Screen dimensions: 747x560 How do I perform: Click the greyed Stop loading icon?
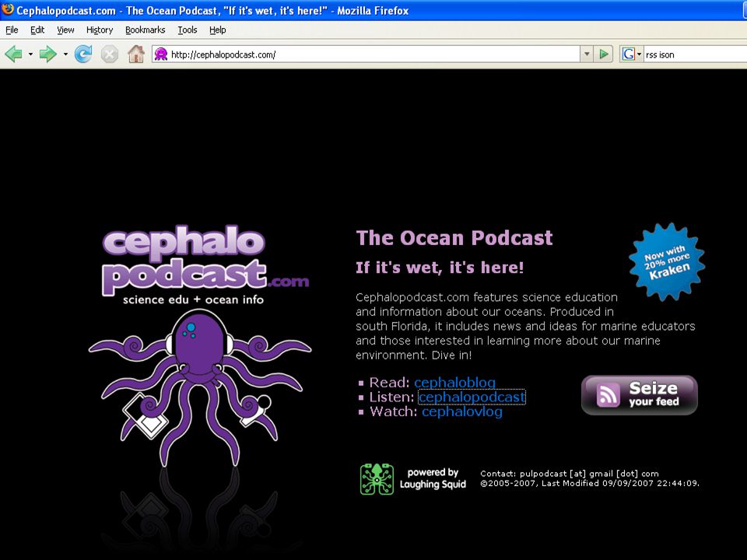pyautogui.click(x=110, y=54)
